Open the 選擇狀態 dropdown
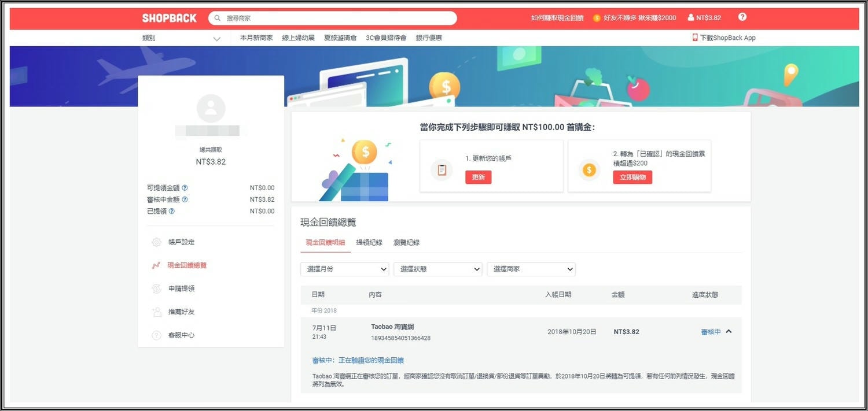 coord(437,269)
